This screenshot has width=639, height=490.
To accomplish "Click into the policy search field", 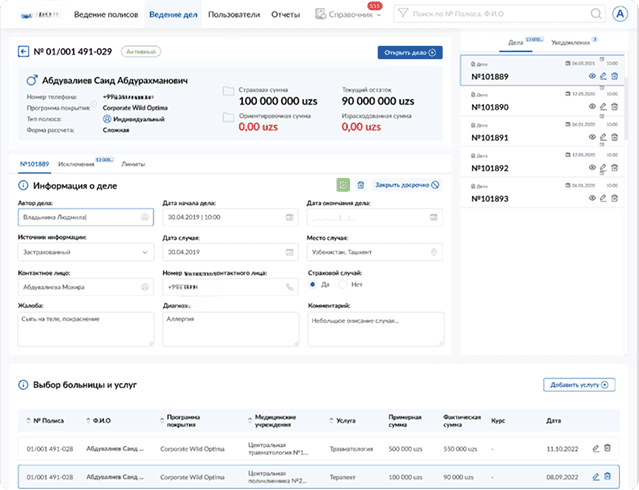I will [499, 14].
